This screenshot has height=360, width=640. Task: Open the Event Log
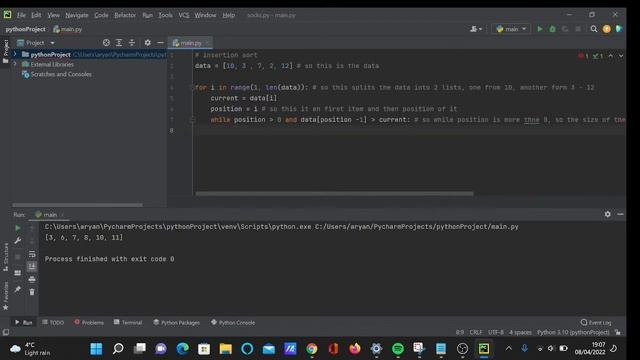596,322
